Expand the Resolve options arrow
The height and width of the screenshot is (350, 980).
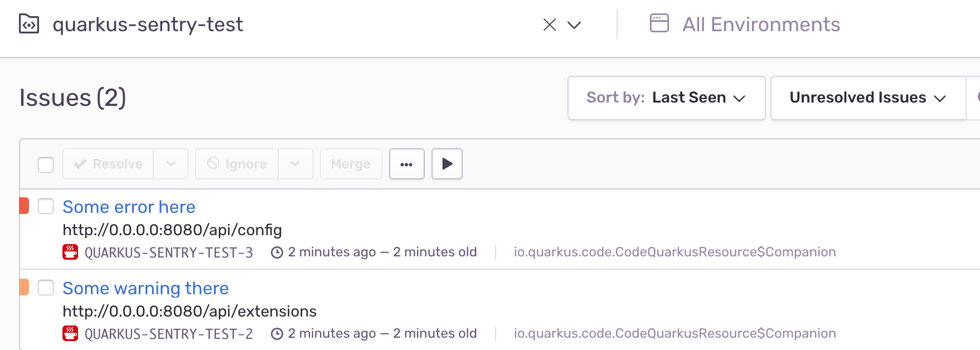click(171, 164)
